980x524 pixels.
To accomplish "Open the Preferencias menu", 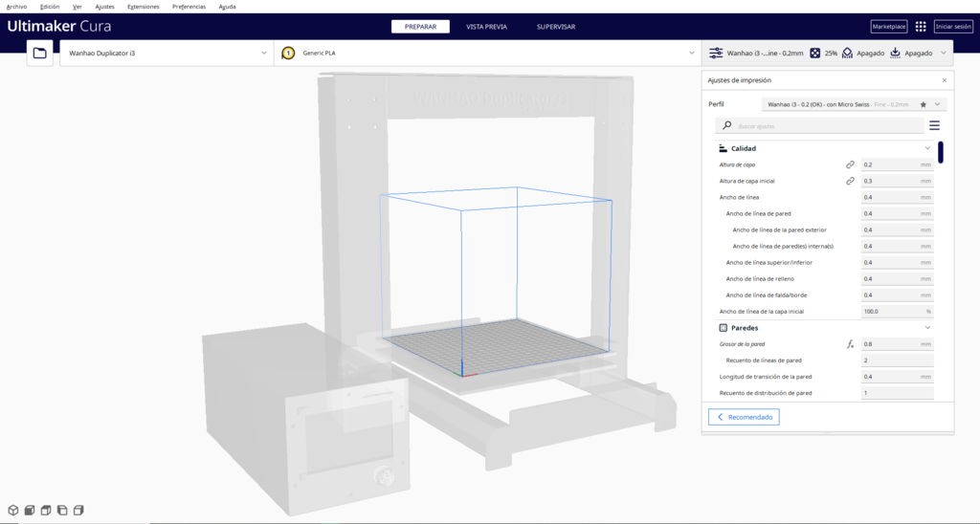I will click(189, 7).
